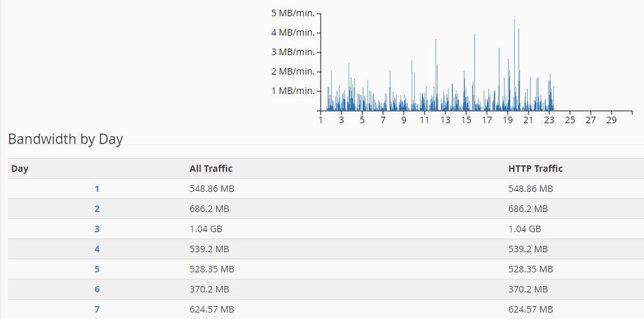Screen dimensions: 644x319
Task: Open day 7 bandwidth link
Action: point(97,309)
